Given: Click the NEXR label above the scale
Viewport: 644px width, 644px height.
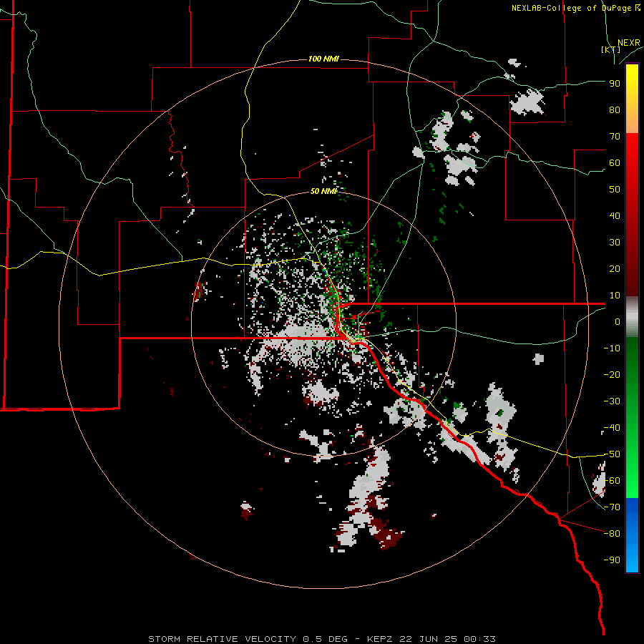Looking at the screenshot, I should [628, 43].
